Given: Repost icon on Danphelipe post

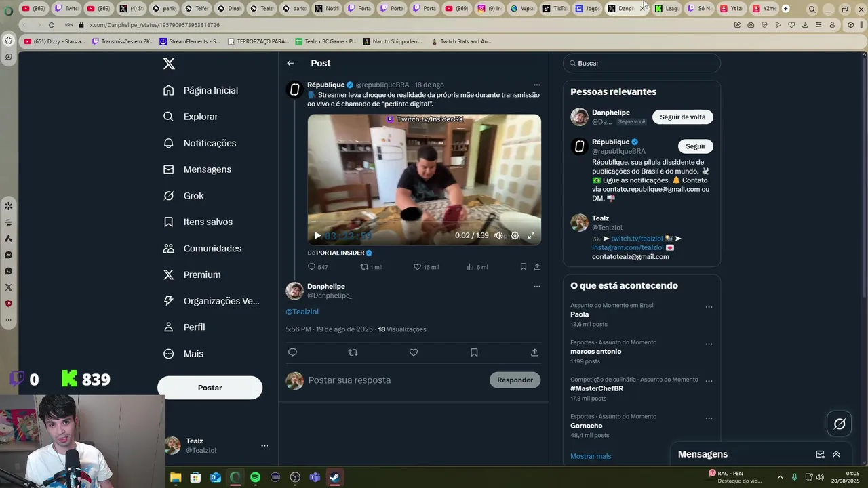Looking at the screenshot, I should coord(353,352).
